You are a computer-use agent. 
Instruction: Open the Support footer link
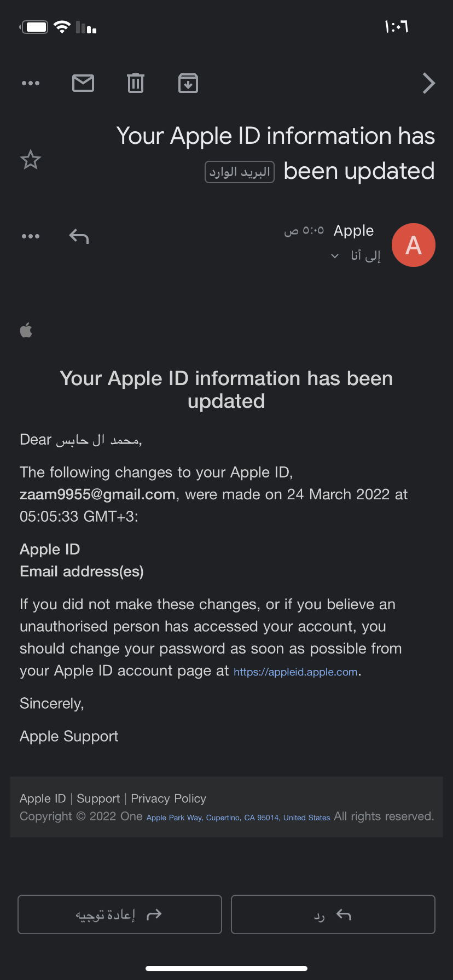coord(98,798)
